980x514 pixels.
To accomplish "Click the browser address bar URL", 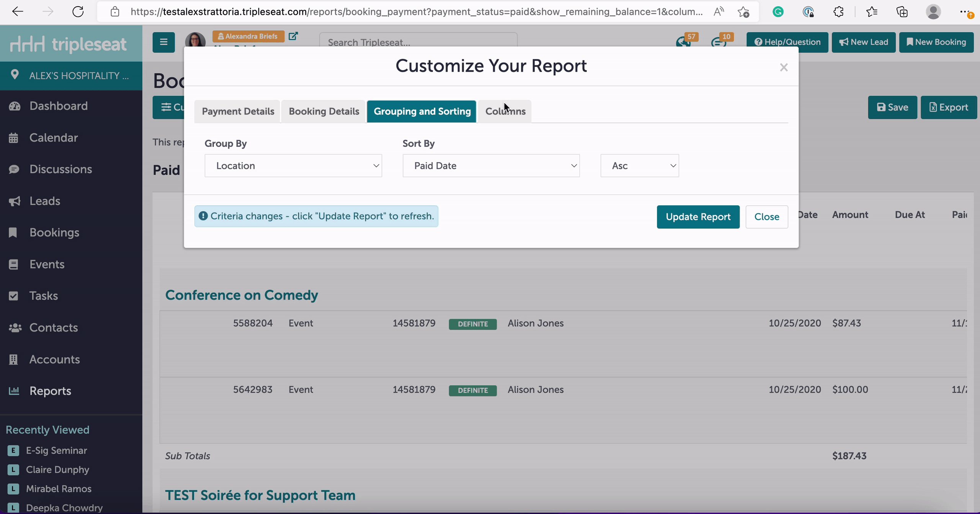I will 416,12.
